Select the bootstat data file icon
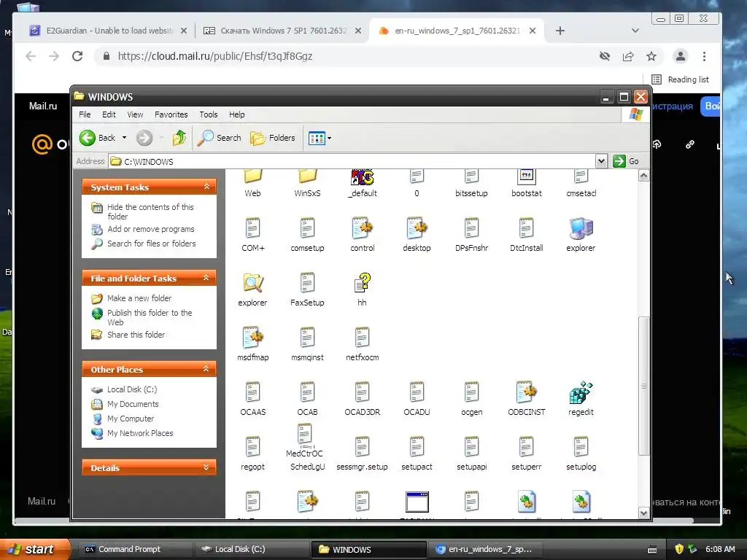747x560 pixels. (527, 177)
